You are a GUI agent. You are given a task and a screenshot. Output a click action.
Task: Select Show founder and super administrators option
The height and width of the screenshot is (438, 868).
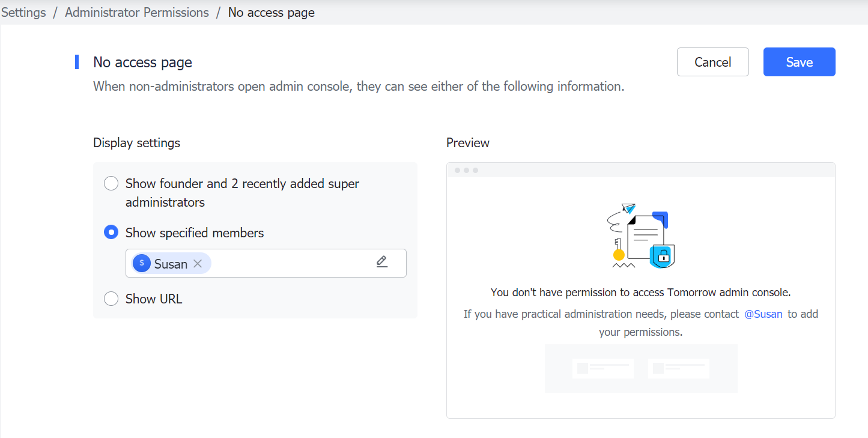click(111, 184)
